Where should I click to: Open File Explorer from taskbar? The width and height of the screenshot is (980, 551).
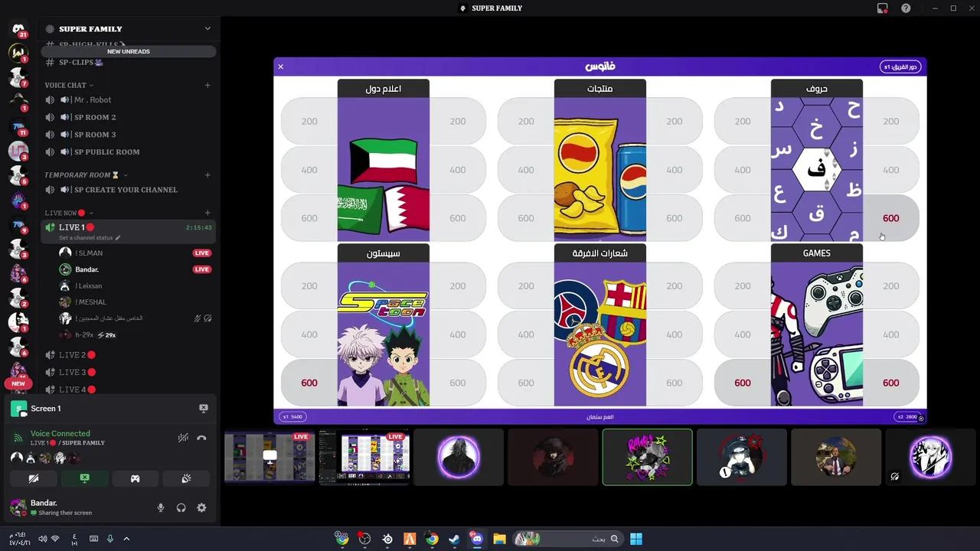coord(499,539)
